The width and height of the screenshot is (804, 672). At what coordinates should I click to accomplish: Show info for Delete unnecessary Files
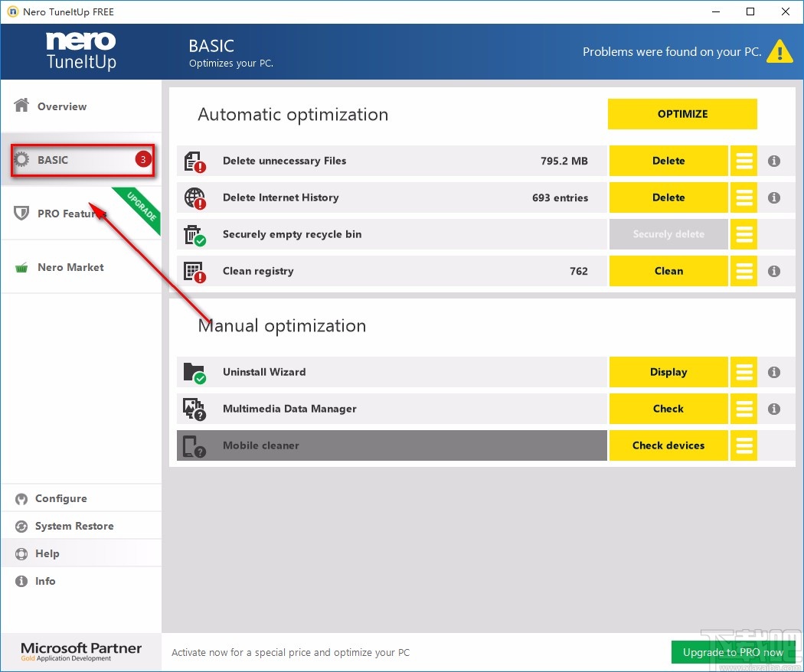pos(773,161)
